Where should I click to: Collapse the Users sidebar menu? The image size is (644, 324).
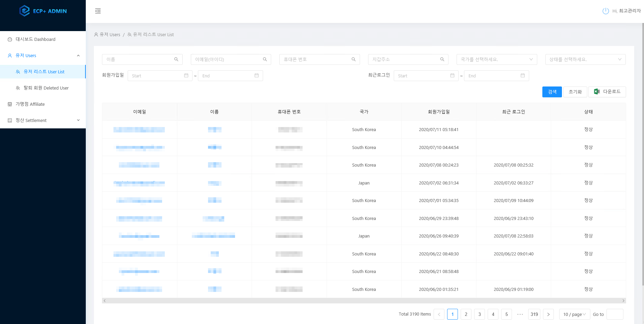(43, 55)
